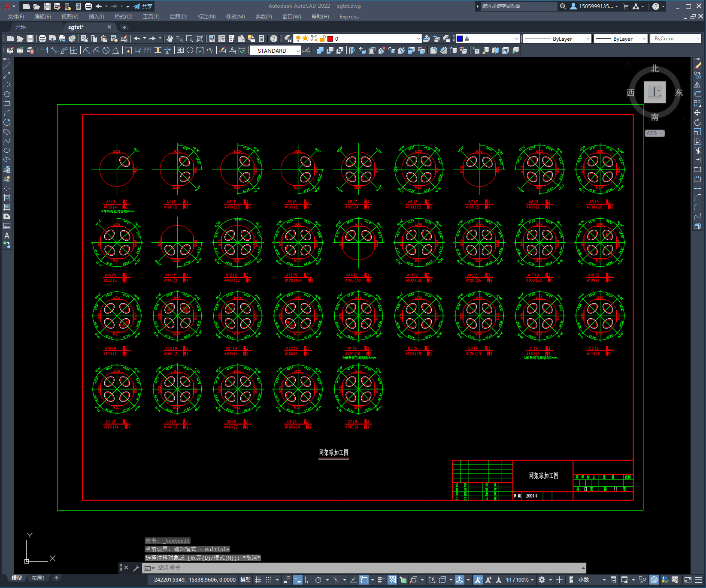Toggle the drawing grid display
Screen dimensions: 706x588
(258, 580)
